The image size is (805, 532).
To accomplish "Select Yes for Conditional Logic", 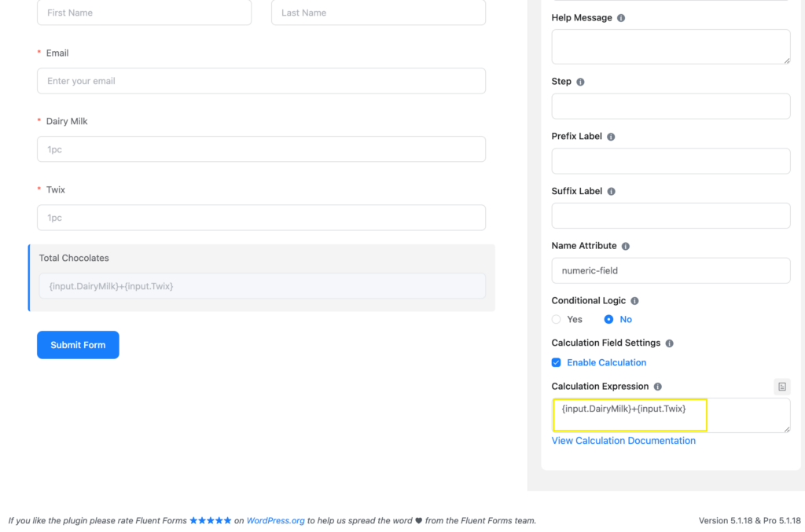I will pyautogui.click(x=556, y=320).
